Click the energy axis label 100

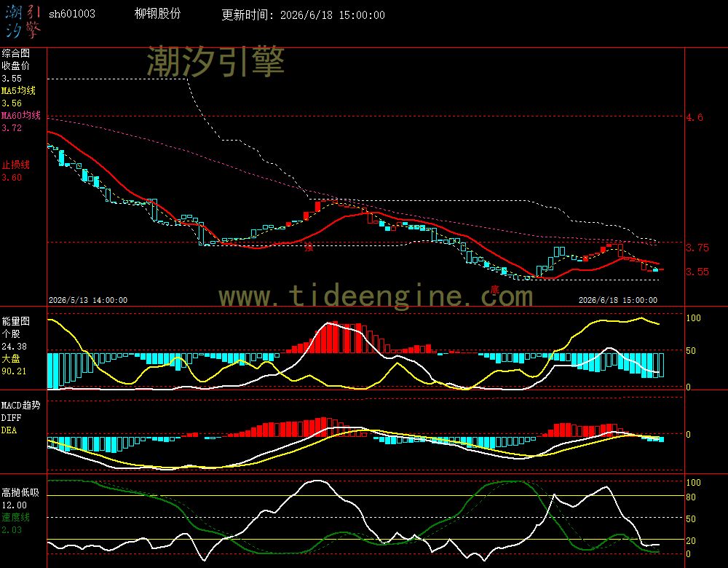click(x=693, y=318)
